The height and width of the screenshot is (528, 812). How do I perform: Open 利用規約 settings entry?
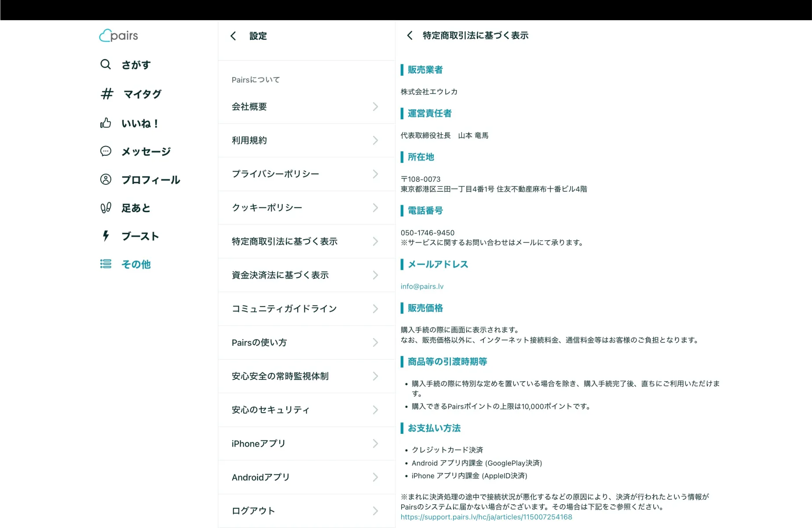coord(307,140)
